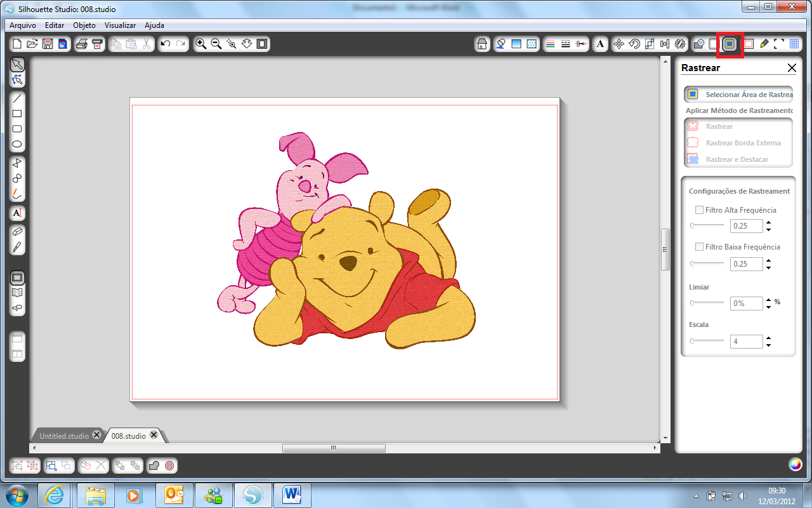The width and height of the screenshot is (812, 508).
Task: Open the Fill Gradient window
Action: (x=516, y=44)
